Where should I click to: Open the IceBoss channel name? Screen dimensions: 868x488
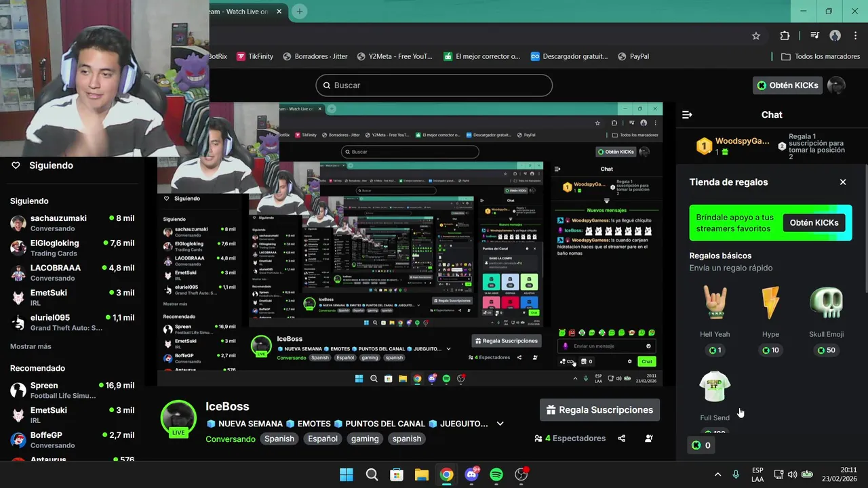click(x=227, y=407)
